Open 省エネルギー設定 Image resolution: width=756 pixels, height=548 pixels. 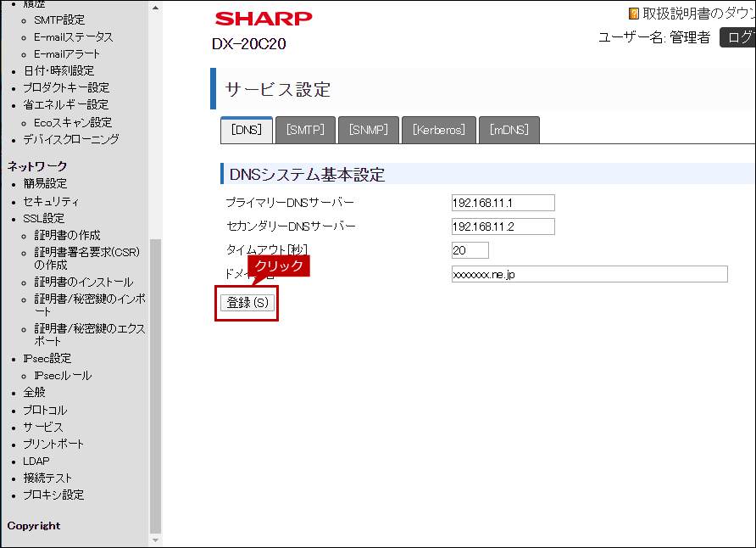point(65,104)
